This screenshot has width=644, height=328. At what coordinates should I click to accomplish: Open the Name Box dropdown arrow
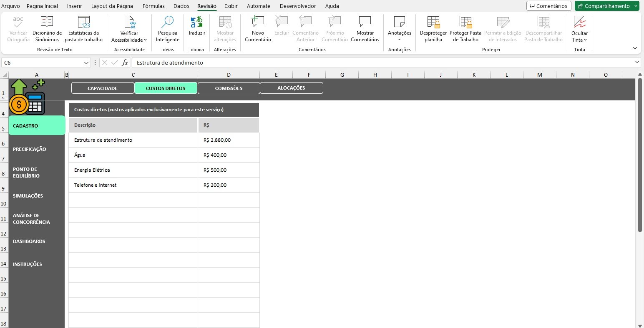86,63
